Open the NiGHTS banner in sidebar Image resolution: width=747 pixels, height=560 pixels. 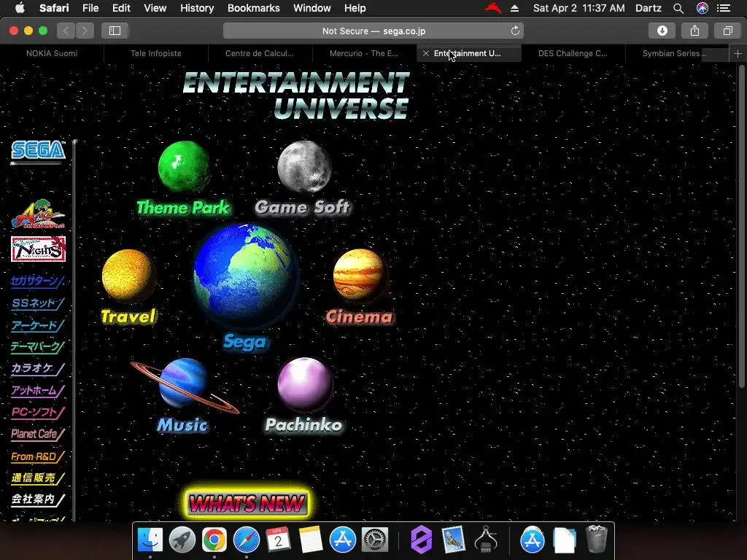point(38,249)
